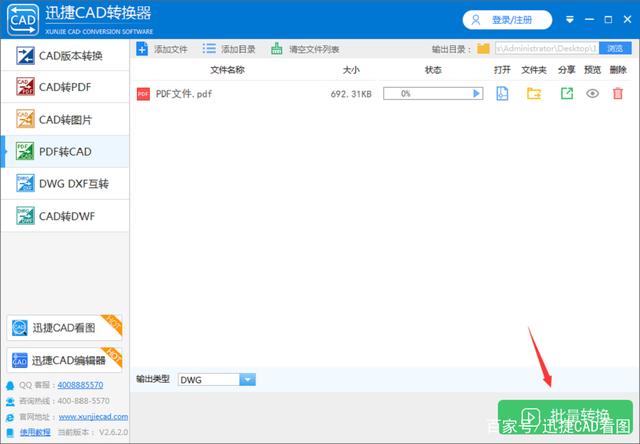Click the blue 浏览 browse button

tap(615, 49)
